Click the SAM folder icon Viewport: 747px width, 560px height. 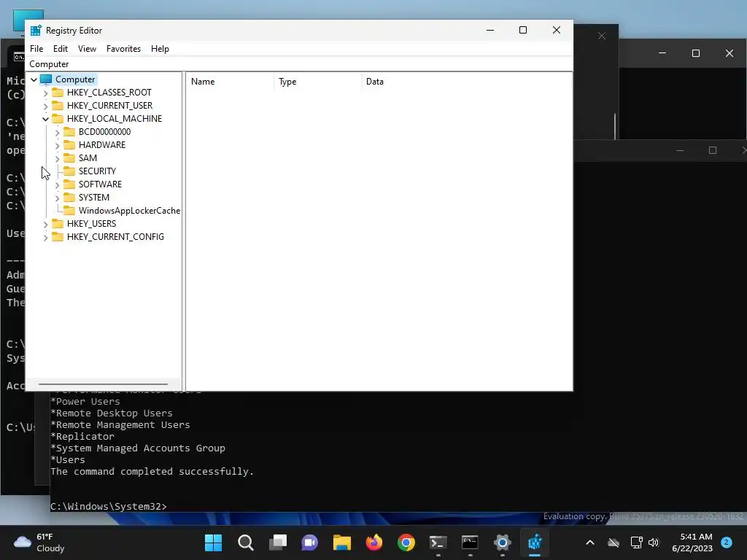click(x=69, y=157)
